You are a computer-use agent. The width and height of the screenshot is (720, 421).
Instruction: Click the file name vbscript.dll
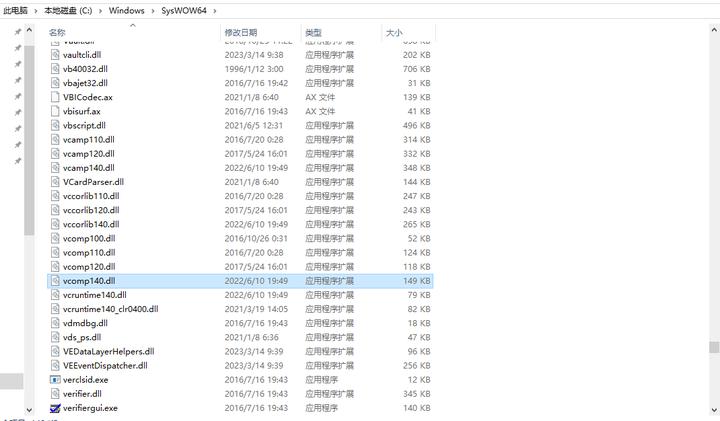[x=84, y=125]
